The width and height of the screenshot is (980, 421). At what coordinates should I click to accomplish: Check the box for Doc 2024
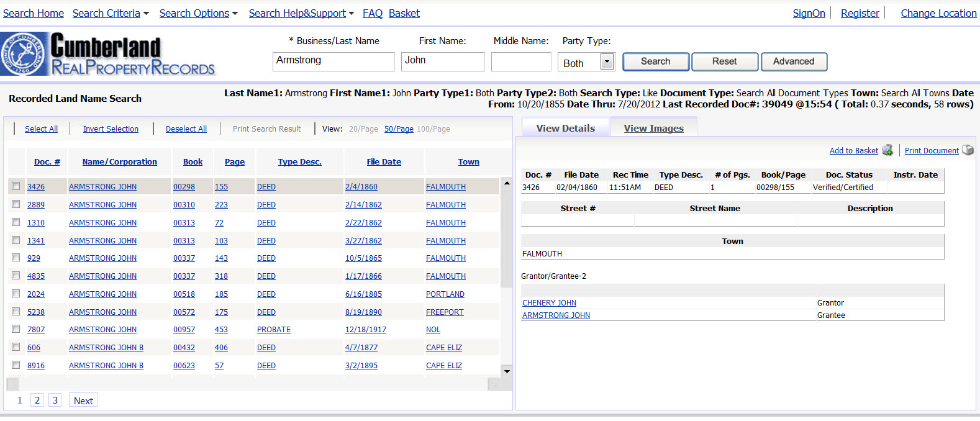coord(16,294)
